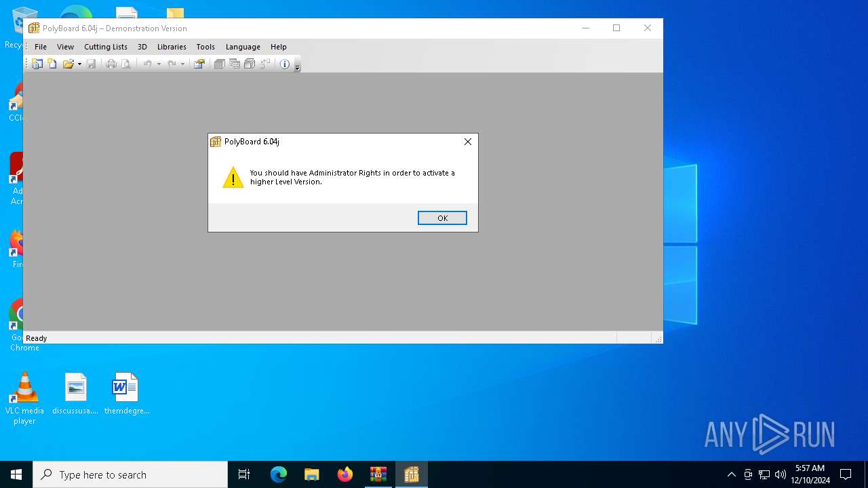Click the Properties toolbar icon
Viewport: 868px width, 488px height.
click(x=199, y=64)
